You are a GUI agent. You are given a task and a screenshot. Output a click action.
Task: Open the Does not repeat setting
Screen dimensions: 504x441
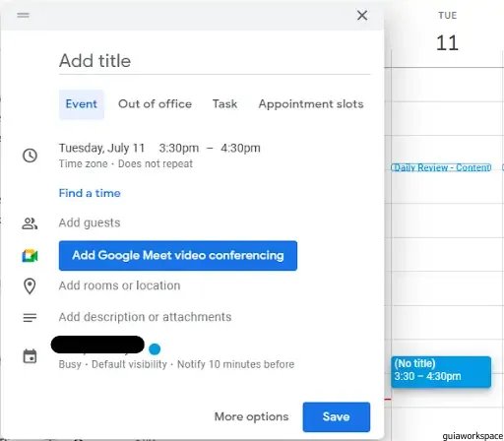(x=156, y=163)
